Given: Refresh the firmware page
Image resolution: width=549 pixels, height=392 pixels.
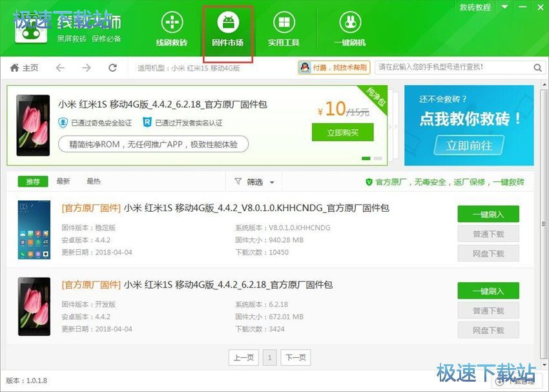Looking at the screenshot, I should tap(112, 68).
